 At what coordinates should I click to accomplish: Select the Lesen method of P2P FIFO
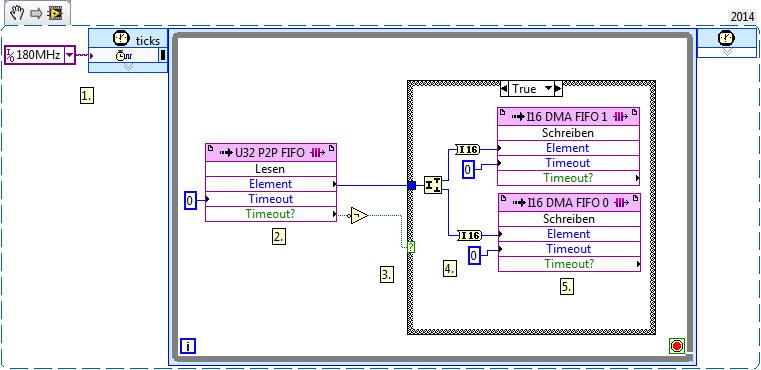tap(271, 169)
